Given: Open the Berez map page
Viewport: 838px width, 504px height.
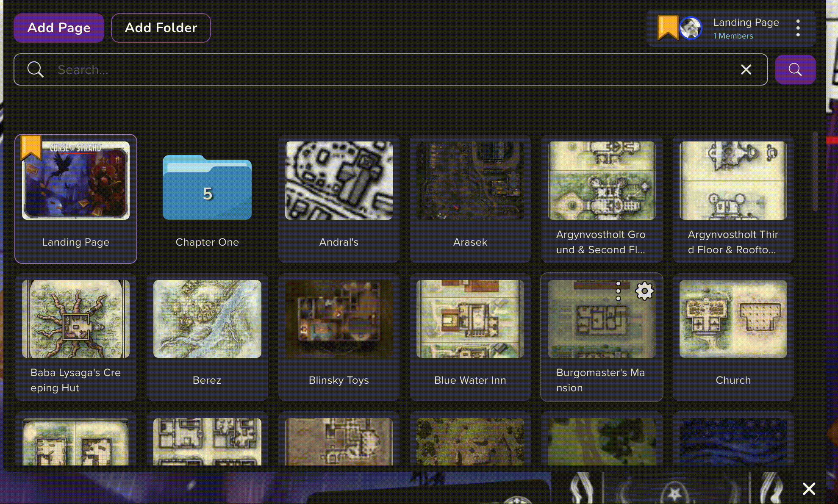Looking at the screenshot, I should (x=207, y=319).
